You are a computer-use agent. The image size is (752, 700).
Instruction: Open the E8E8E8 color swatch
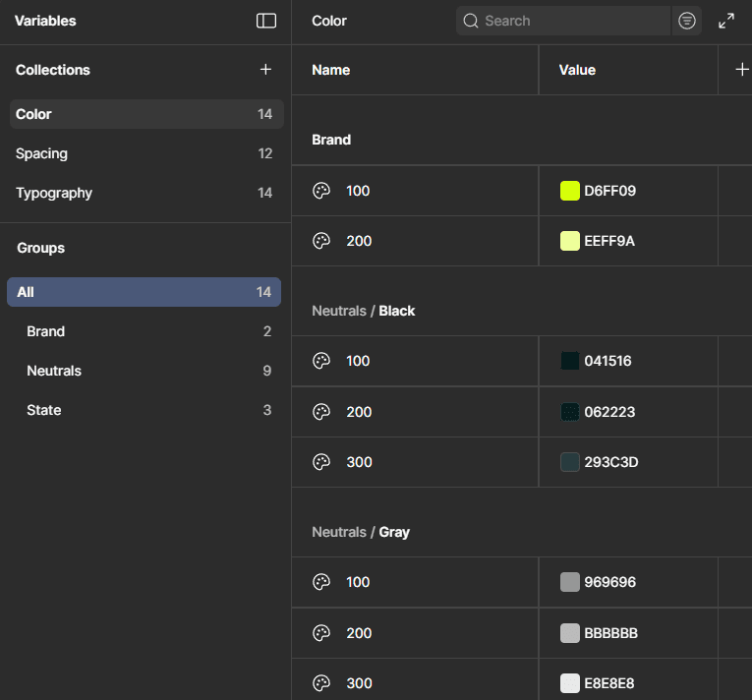(570, 683)
